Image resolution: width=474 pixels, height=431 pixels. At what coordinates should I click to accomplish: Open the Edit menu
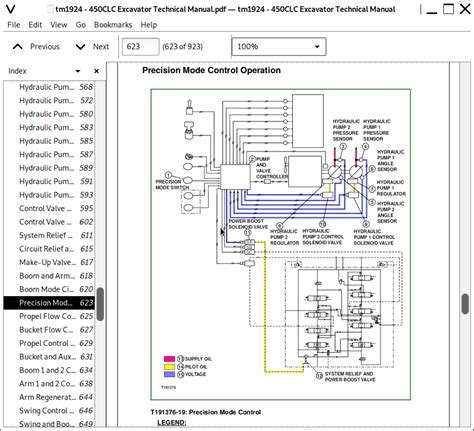(35, 25)
